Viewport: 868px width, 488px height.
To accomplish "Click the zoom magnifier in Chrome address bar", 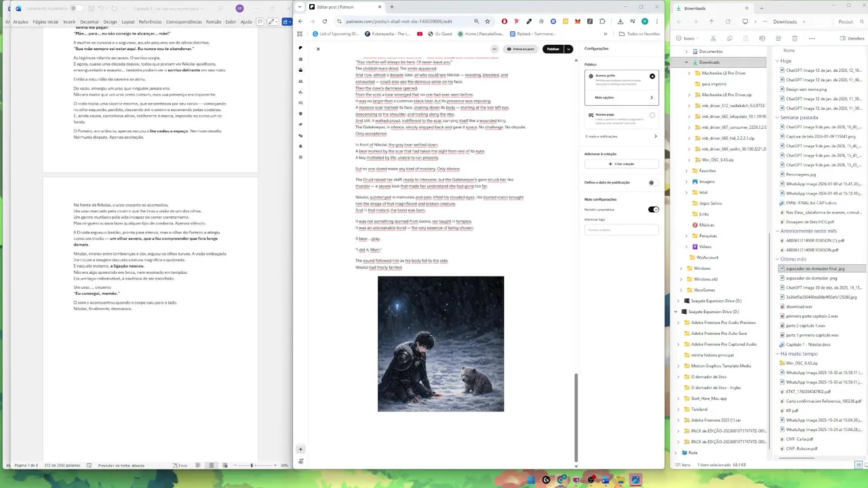I will (x=476, y=21).
